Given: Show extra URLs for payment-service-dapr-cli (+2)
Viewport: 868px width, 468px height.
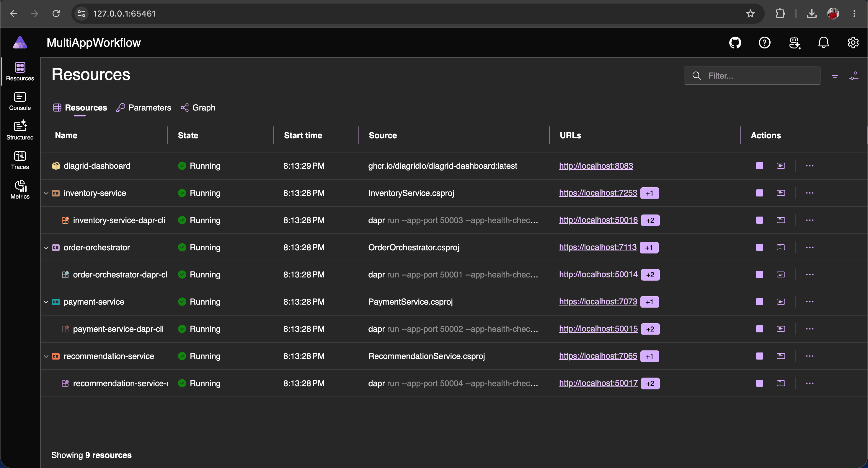Looking at the screenshot, I should coord(650,329).
